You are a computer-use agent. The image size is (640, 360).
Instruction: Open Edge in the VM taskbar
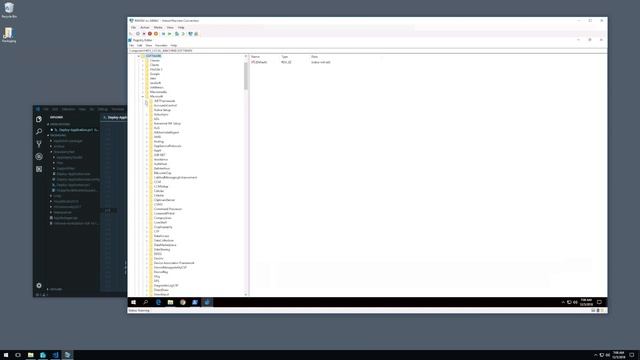click(x=158, y=302)
